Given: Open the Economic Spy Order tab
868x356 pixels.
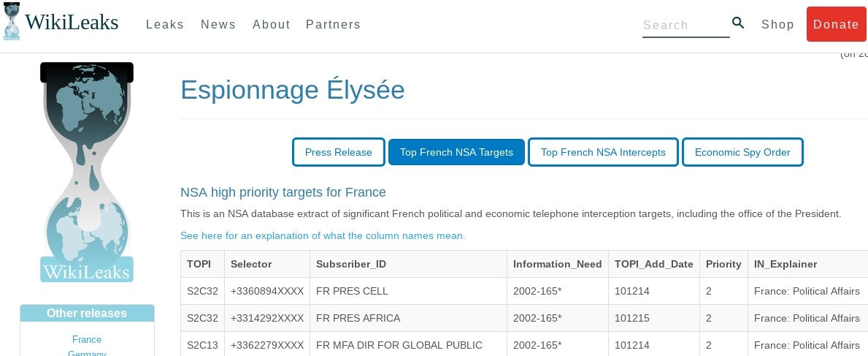Looking at the screenshot, I should [742, 152].
